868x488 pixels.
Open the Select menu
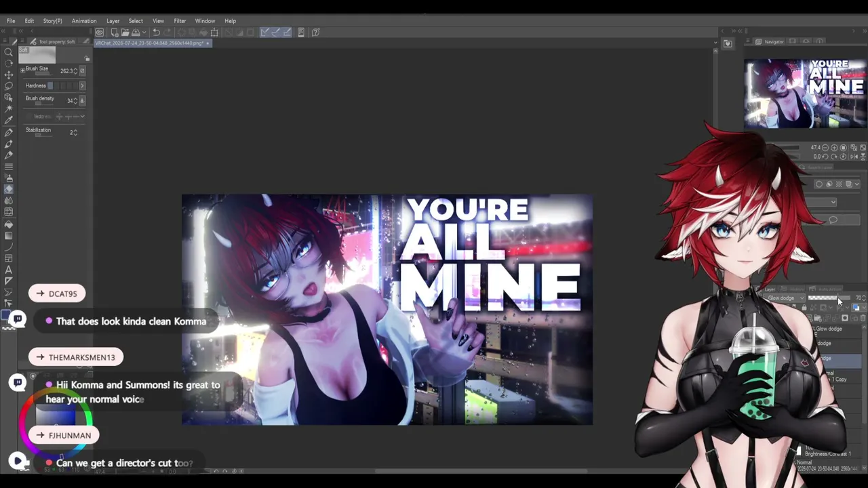pyautogui.click(x=136, y=21)
